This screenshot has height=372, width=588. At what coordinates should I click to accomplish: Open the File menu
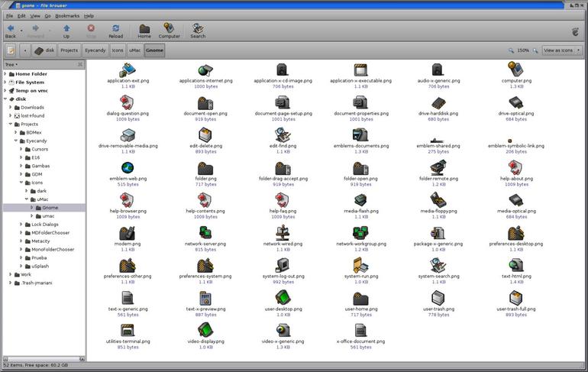(x=9, y=16)
